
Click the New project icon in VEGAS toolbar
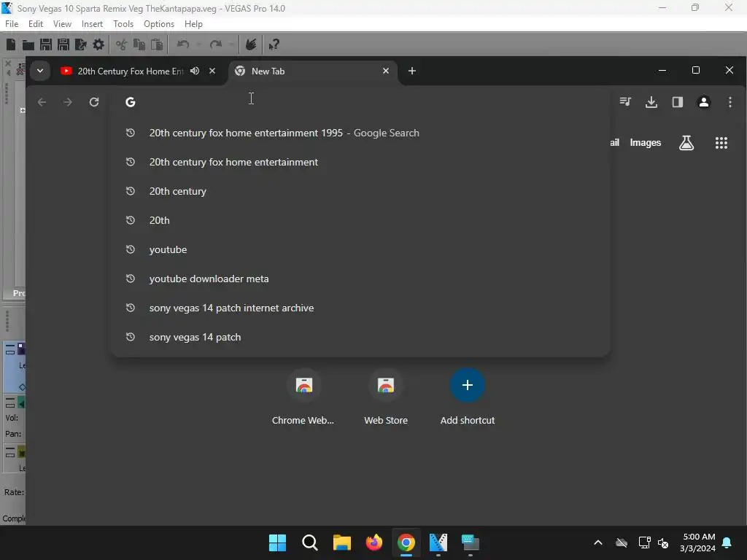(10, 44)
